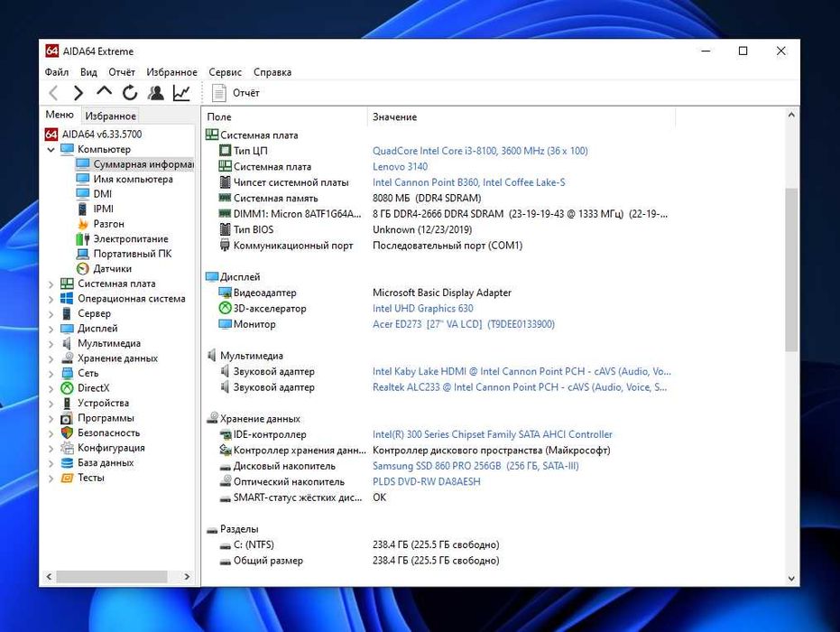Expand the Операционная система node chevron
Screen dimensions: 840x632
pos(51,299)
